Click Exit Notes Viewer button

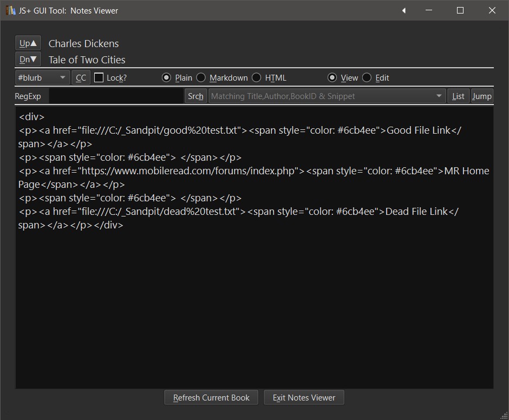tap(304, 397)
